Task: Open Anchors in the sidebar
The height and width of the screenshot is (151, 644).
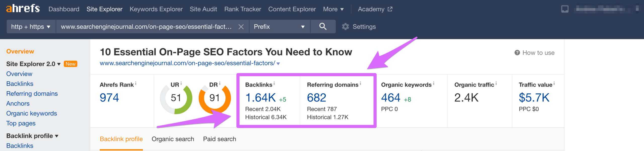Action: point(18,103)
